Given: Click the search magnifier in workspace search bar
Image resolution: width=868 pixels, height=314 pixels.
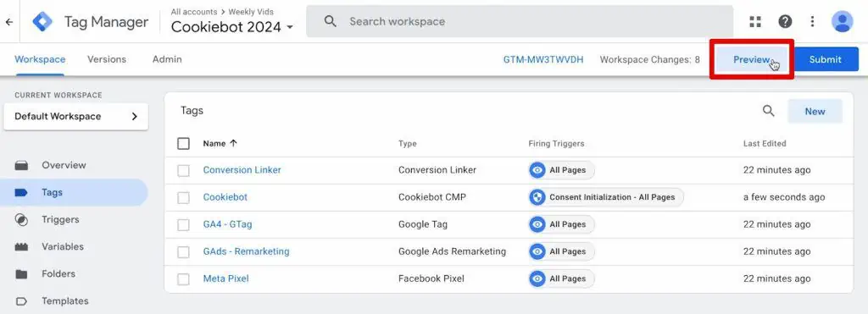Looking at the screenshot, I should point(331,21).
